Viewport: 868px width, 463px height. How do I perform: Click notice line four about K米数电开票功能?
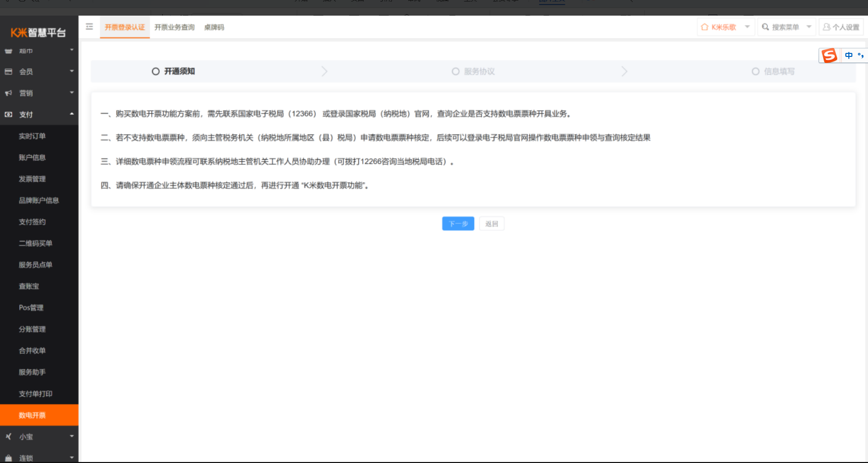(x=235, y=185)
